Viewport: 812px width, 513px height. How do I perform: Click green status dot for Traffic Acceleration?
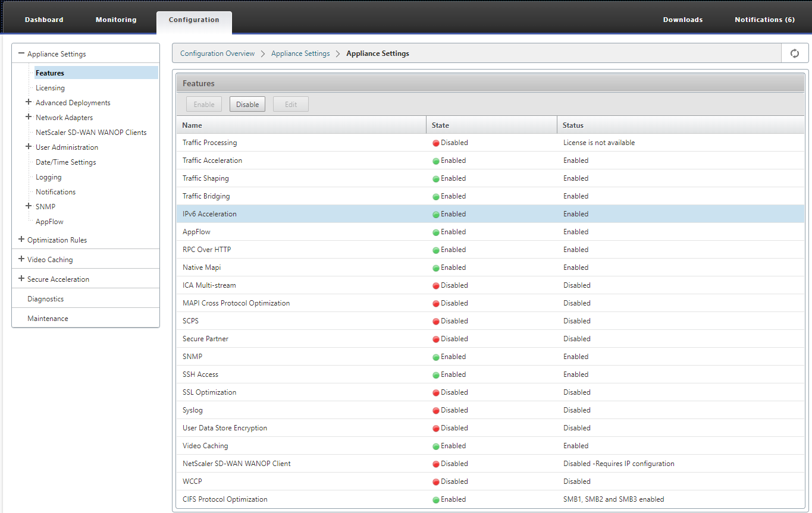pos(436,161)
